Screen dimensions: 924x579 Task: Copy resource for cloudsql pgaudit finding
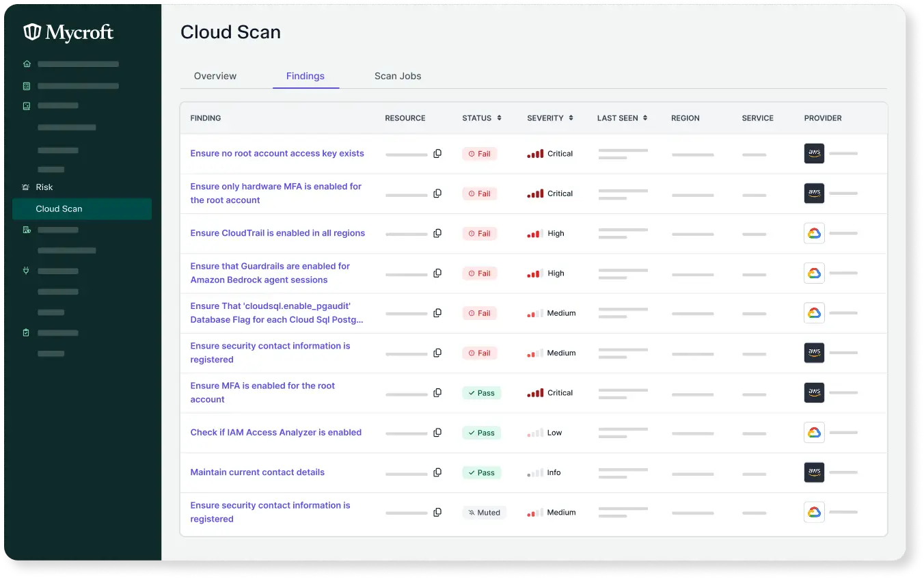437,313
